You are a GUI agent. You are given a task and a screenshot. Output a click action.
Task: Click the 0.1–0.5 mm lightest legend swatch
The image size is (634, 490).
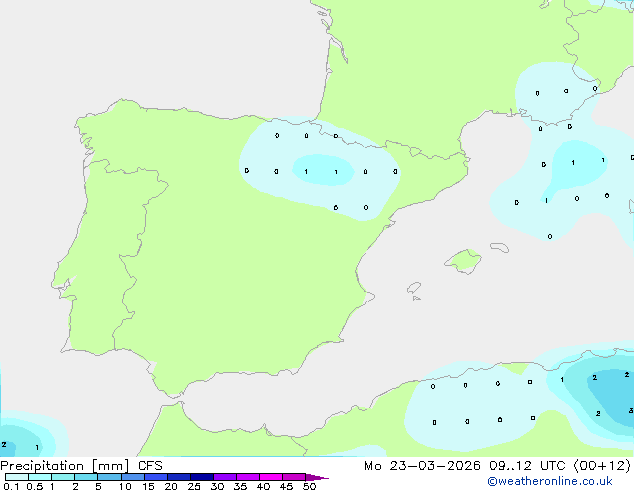click(x=17, y=477)
